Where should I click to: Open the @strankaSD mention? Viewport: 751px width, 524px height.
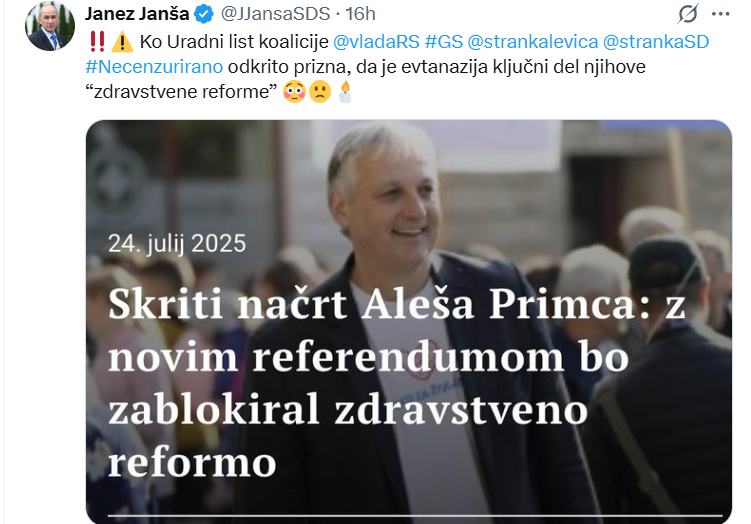tap(656, 42)
